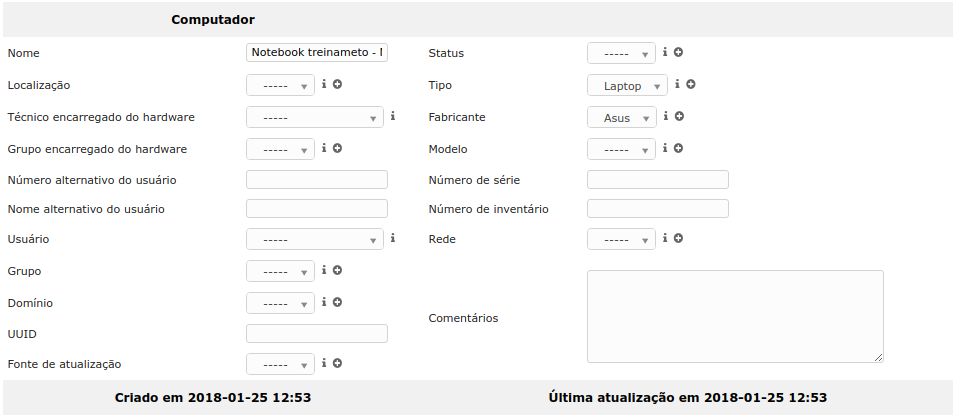Click inside the Comentários text area
This screenshot has height=416, width=954.
click(735, 316)
